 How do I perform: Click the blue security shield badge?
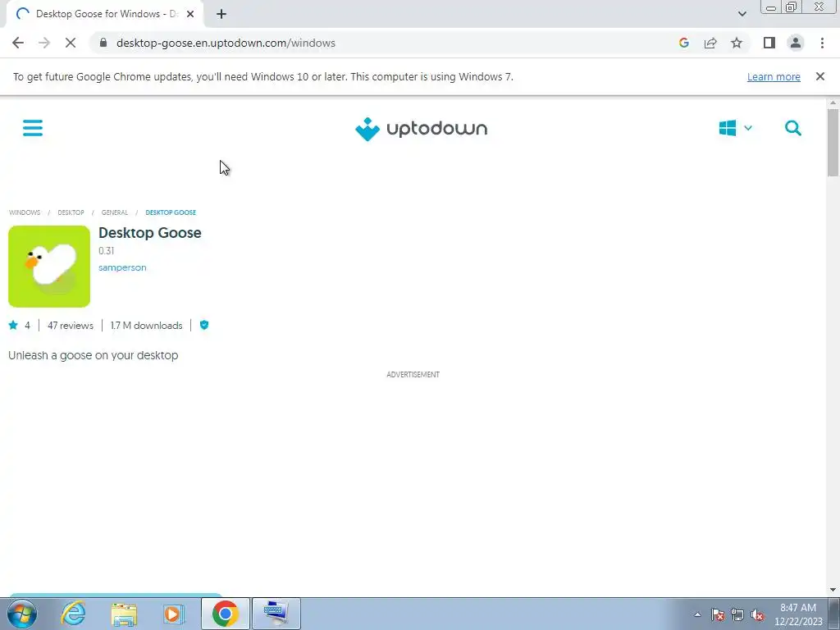pos(204,325)
